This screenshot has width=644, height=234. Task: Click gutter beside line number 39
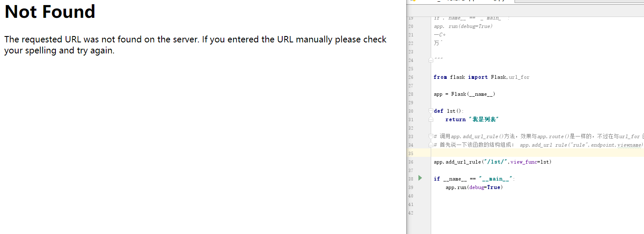(x=420, y=187)
